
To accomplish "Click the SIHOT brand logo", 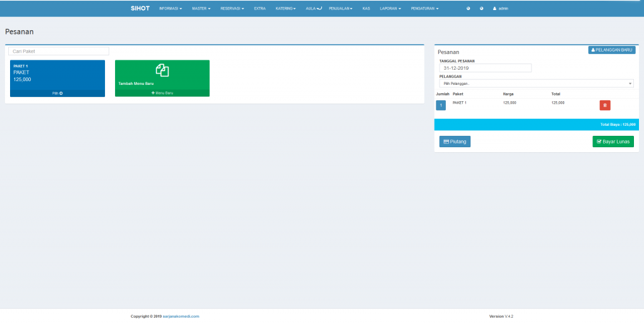I will point(140,8).
